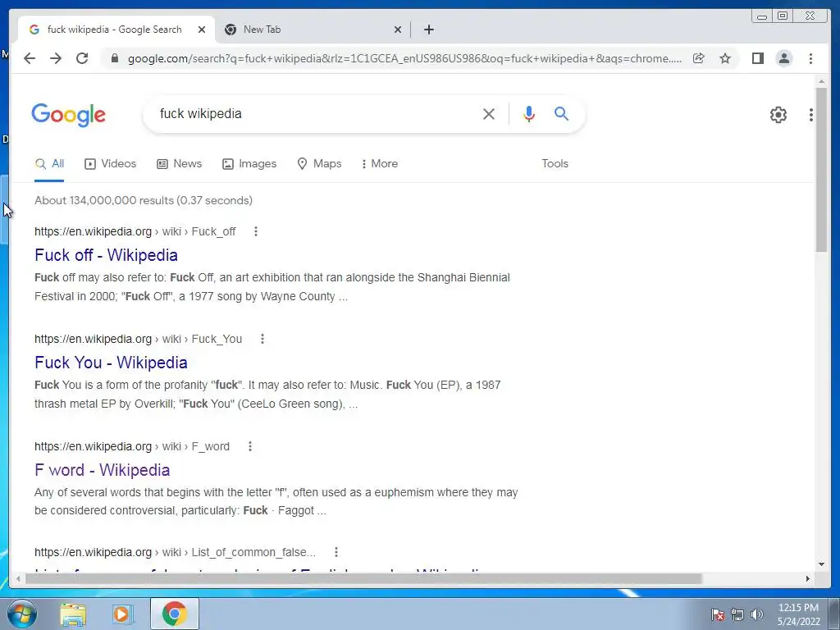The width and height of the screenshot is (840, 630).
Task: Click the Fuck_off result URL breadcrumb
Action: point(135,231)
